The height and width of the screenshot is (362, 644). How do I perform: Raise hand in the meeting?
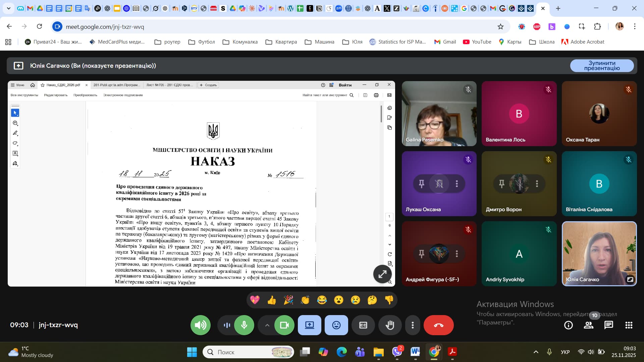[x=390, y=325]
